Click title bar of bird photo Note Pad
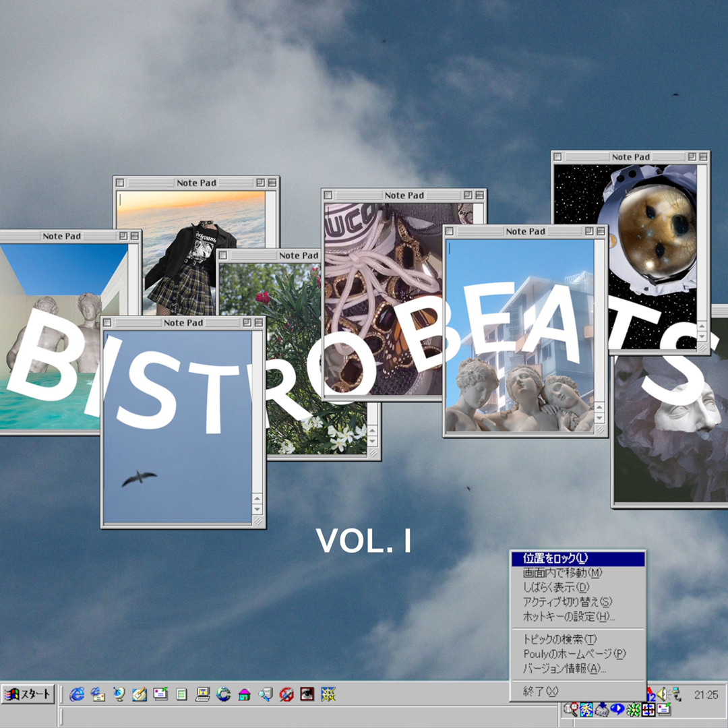This screenshot has height=728, width=728. [183, 322]
